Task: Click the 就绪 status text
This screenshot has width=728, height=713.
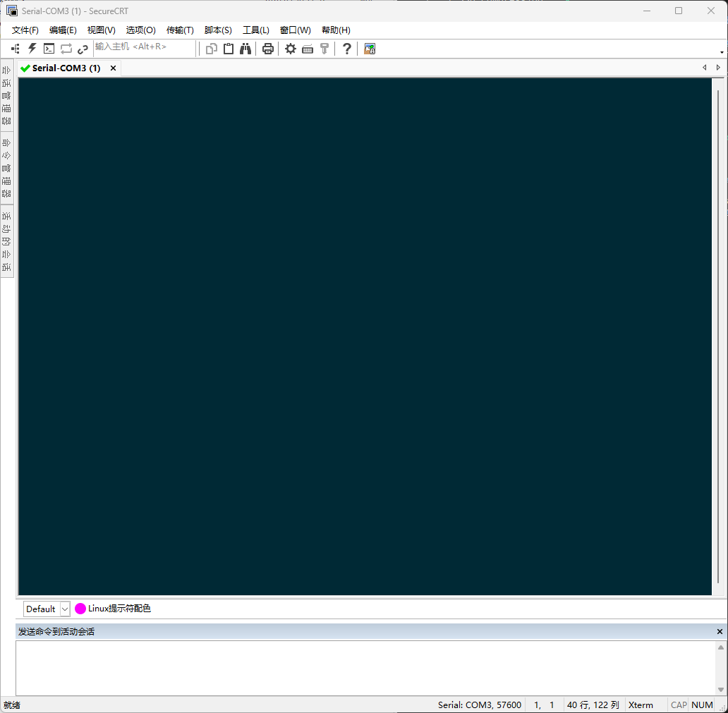Action: pyautogui.click(x=12, y=705)
